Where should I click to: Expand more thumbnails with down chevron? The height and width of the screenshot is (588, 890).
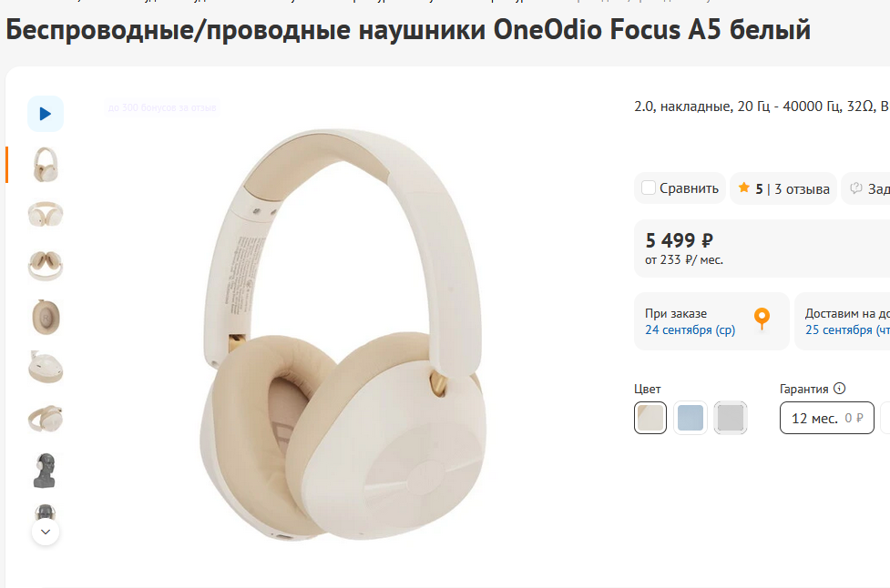coord(46,532)
